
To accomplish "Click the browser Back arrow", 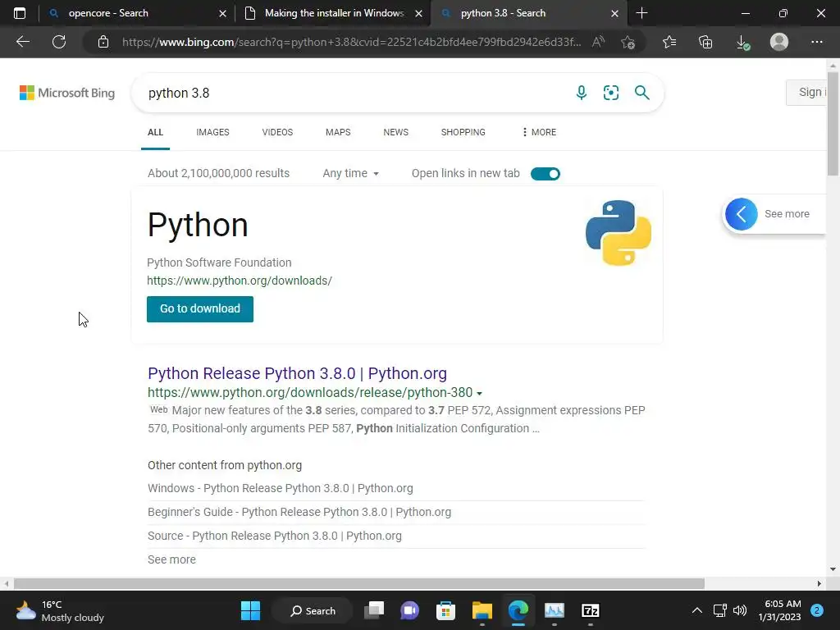I will click(22, 42).
